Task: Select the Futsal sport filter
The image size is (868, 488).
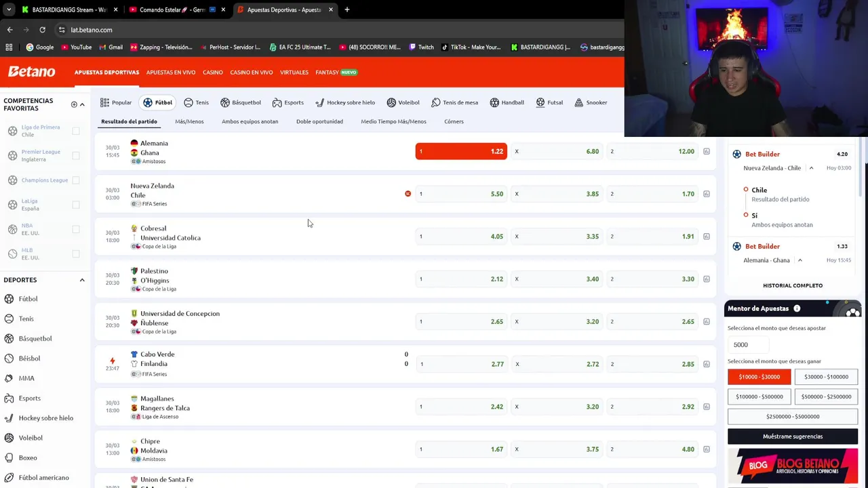Action: point(549,102)
